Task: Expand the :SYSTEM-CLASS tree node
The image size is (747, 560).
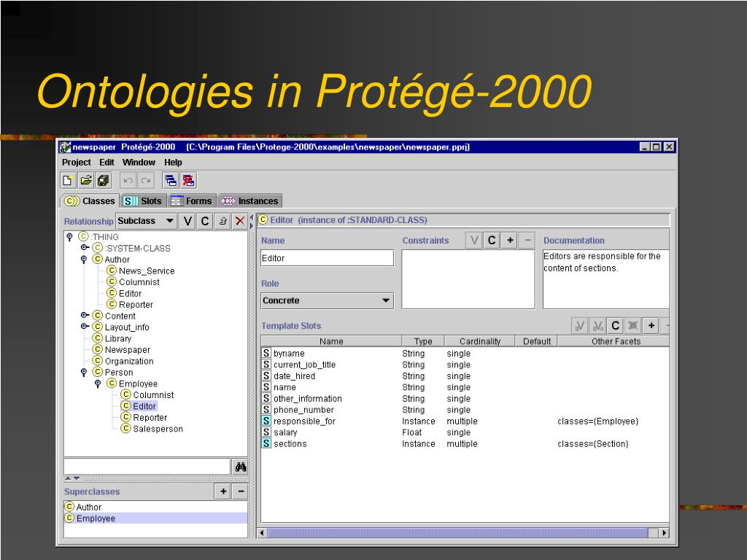Action: tap(85, 248)
